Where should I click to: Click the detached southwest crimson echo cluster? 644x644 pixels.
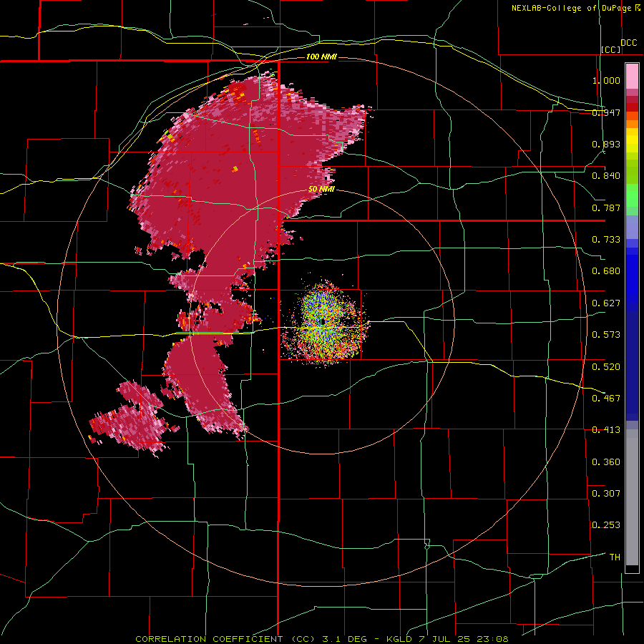click(x=134, y=419)
